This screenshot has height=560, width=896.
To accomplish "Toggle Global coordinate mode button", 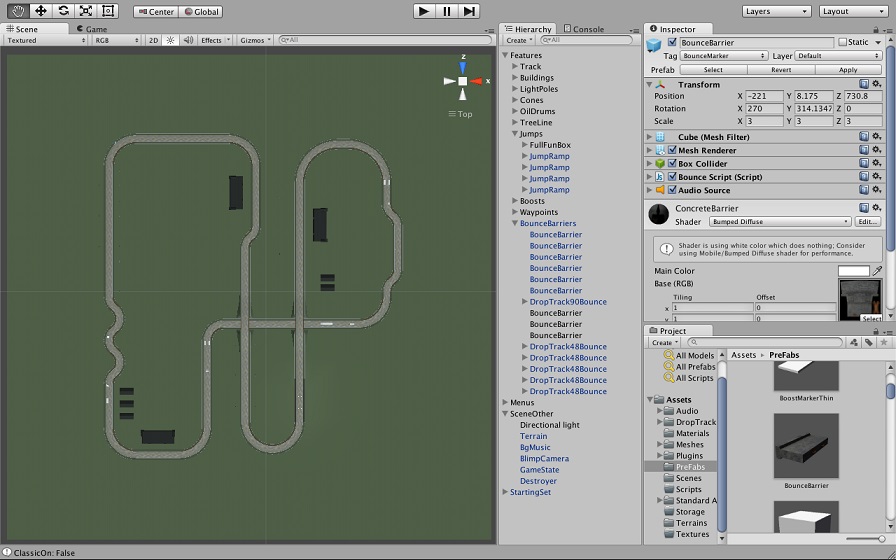I will (201, 11).
